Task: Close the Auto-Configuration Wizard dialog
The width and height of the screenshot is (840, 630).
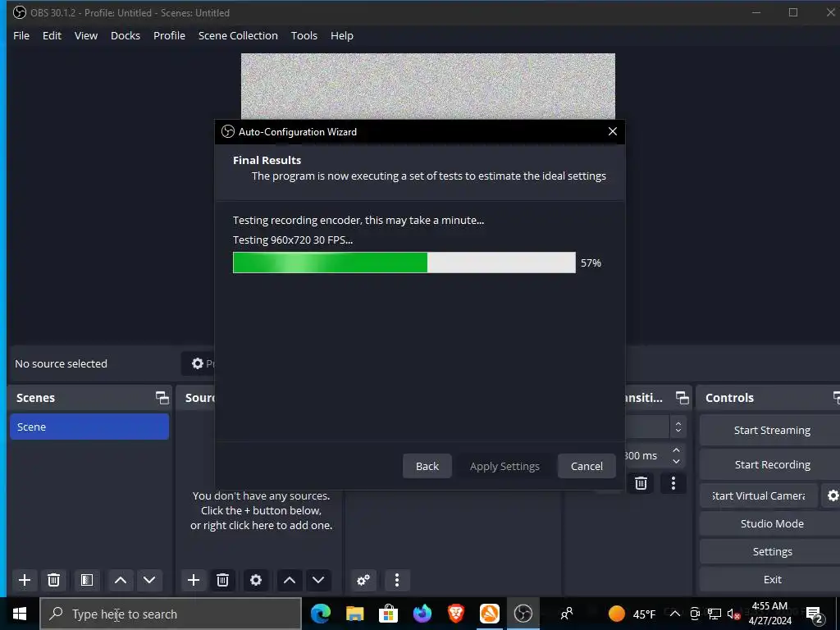Action: [612, 131]
